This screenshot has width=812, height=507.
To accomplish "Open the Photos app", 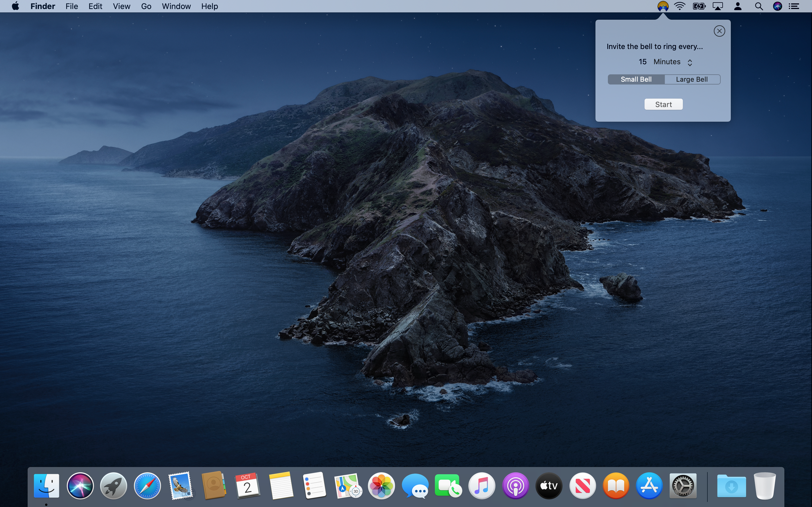I will tap(381, 485).
